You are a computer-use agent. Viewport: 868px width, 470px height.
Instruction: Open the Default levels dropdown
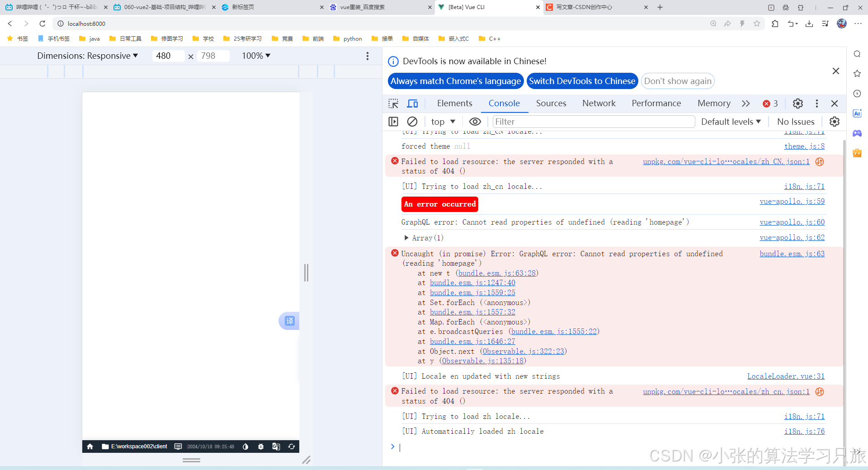[731, 122]
